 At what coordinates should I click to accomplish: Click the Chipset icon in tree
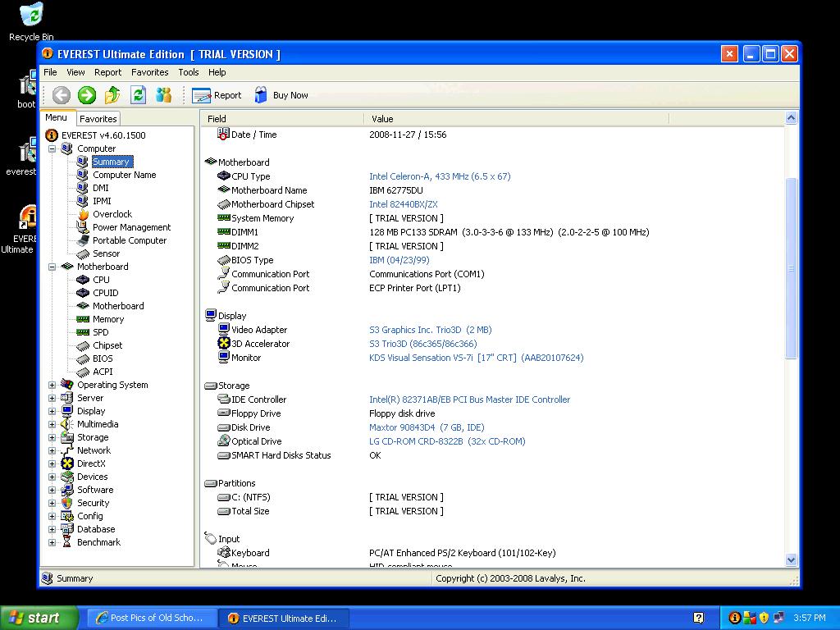[x=83, y=345]
